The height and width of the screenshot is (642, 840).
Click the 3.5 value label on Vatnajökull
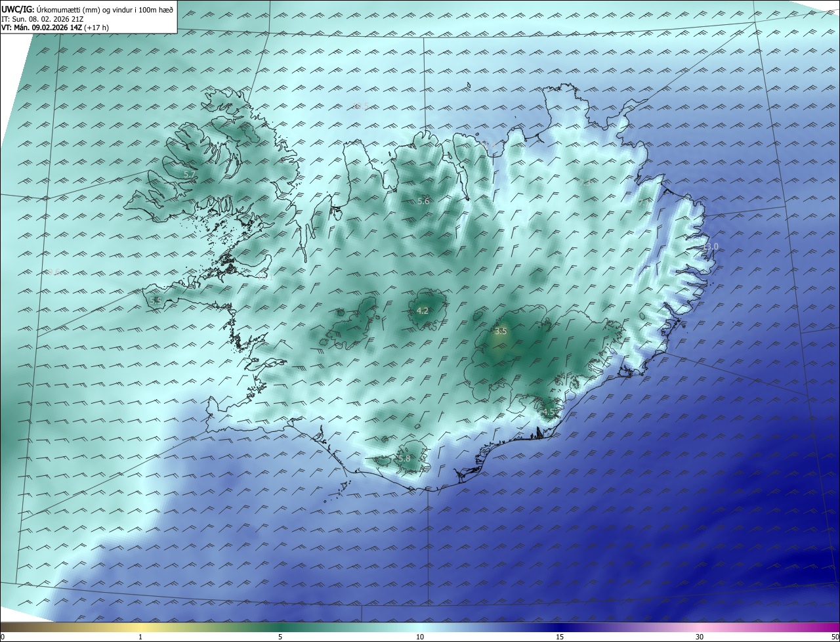click(501, 332)
